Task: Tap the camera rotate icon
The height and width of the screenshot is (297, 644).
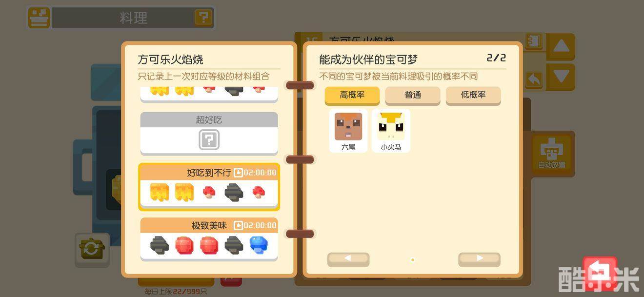Action: (91, 249)
